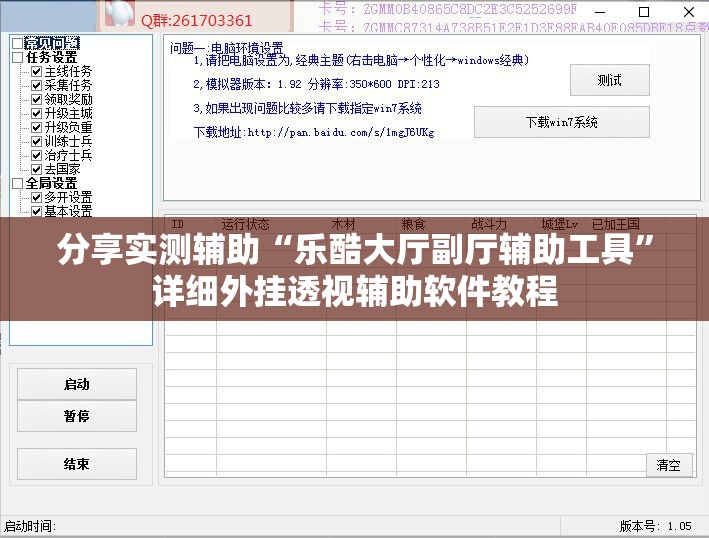Click the 暂停 button
The width and height of the screenshot is (709, 538).
[x=77, y=416]
